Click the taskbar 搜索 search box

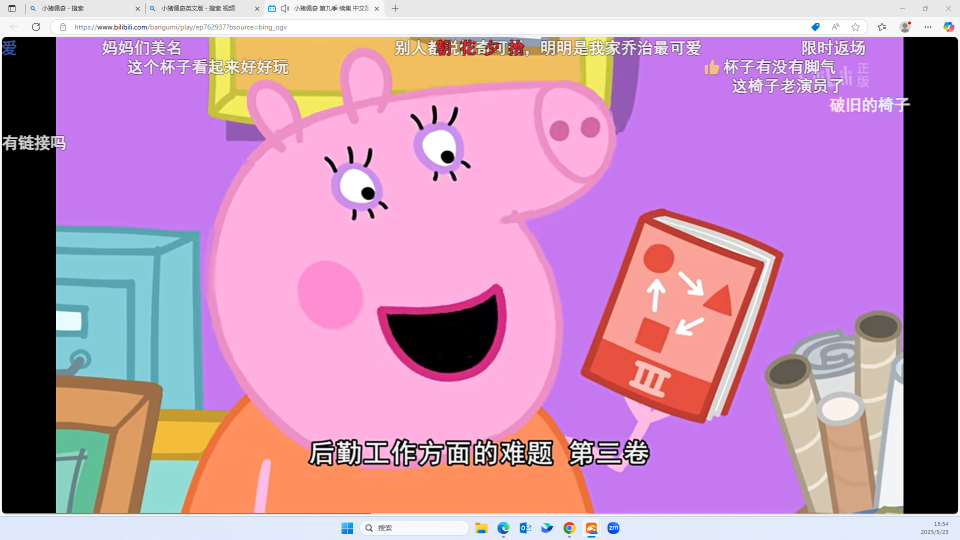point(414,528)
